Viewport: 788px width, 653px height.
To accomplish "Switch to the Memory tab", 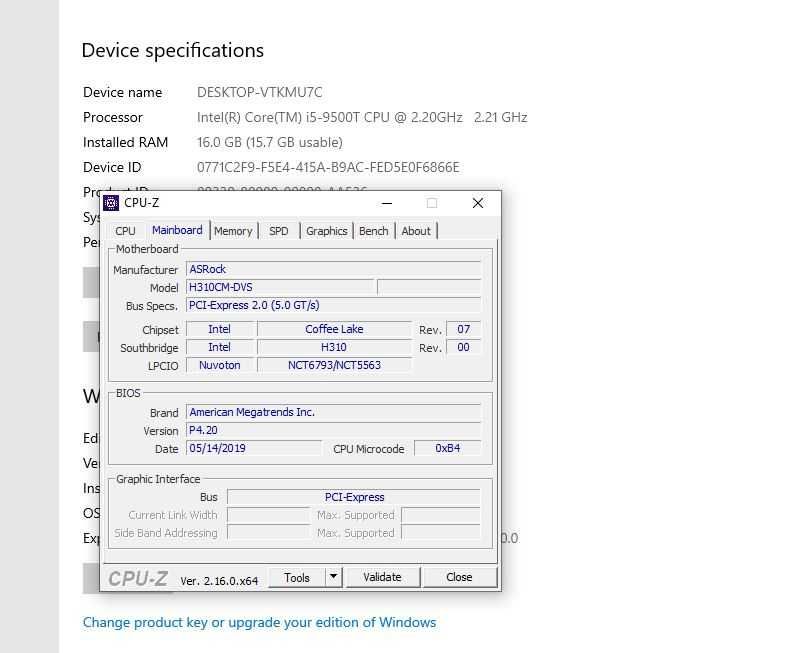I will [233, 231].
